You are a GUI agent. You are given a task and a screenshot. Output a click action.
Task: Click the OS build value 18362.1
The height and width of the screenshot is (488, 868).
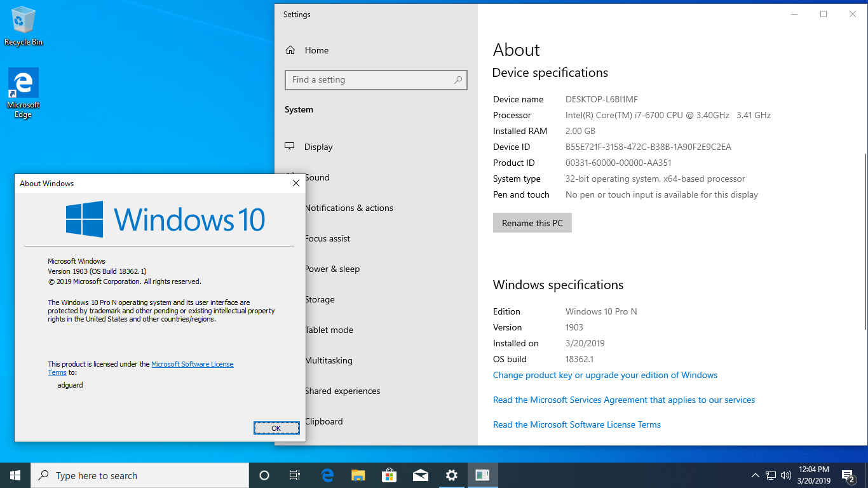point(580,359)
